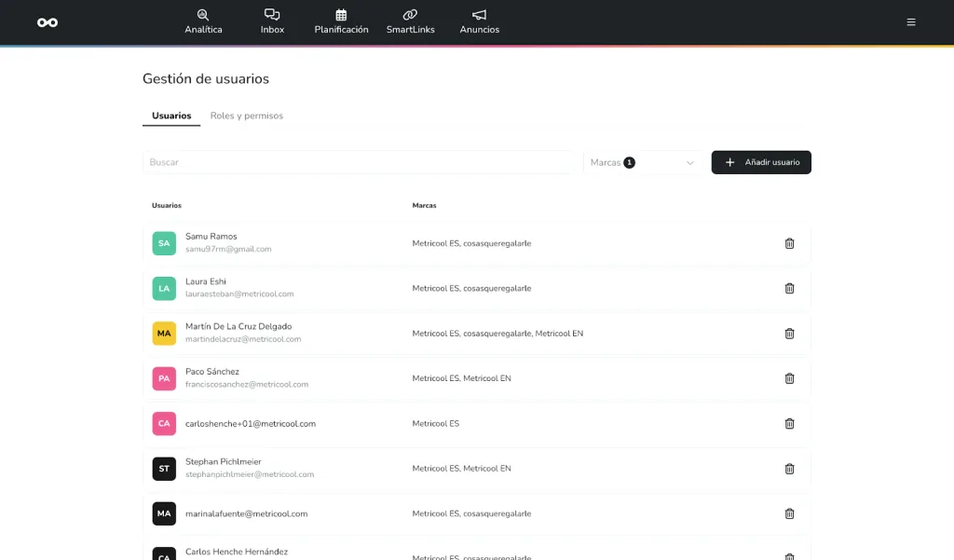Click brands cell of Paco Sánchez

point(462,378)
